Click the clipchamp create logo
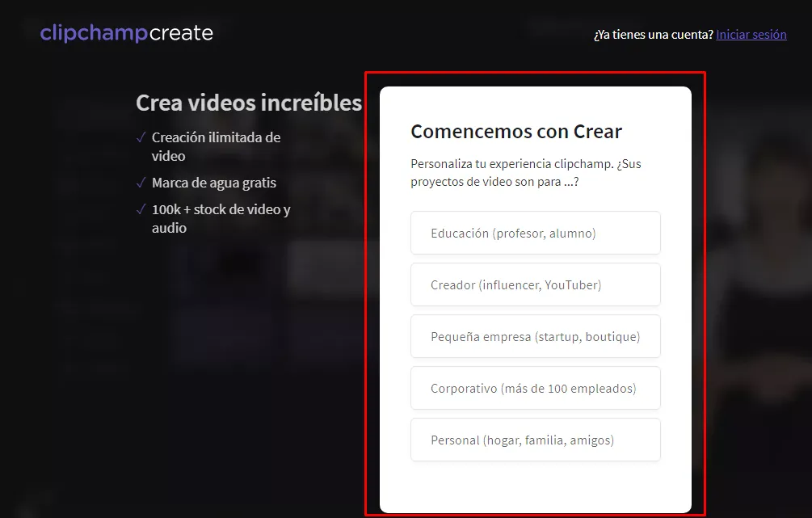This screenshot has width=812, height=518. [x=127, y=33]
